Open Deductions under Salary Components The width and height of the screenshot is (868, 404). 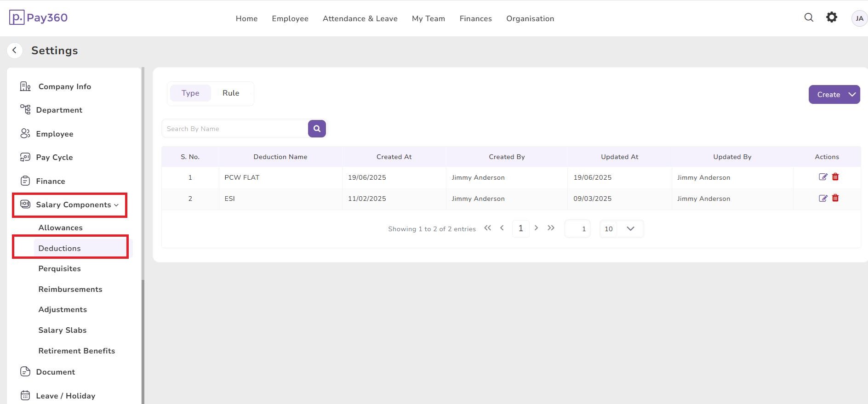(x=59, y=248)
